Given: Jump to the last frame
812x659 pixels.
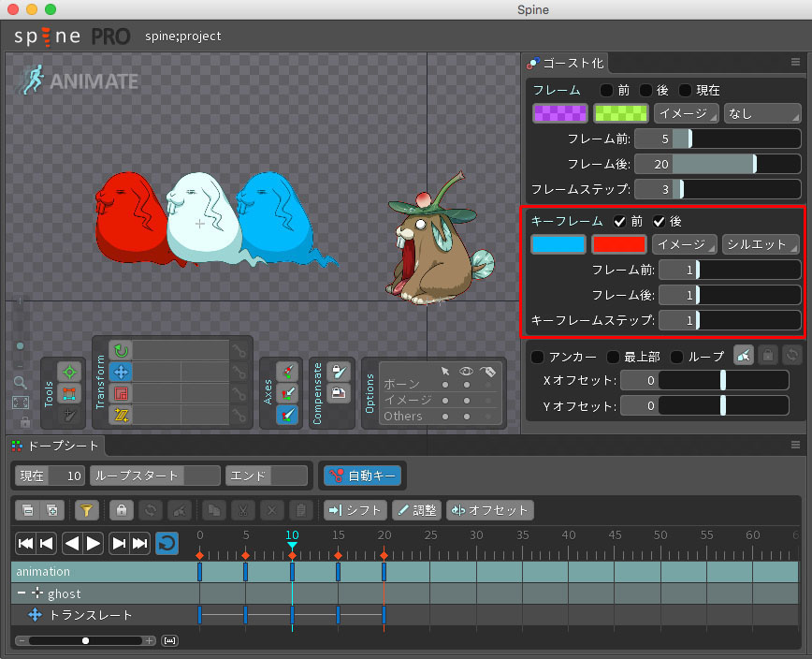Looking at the screenshot, I should pos(139,543).
